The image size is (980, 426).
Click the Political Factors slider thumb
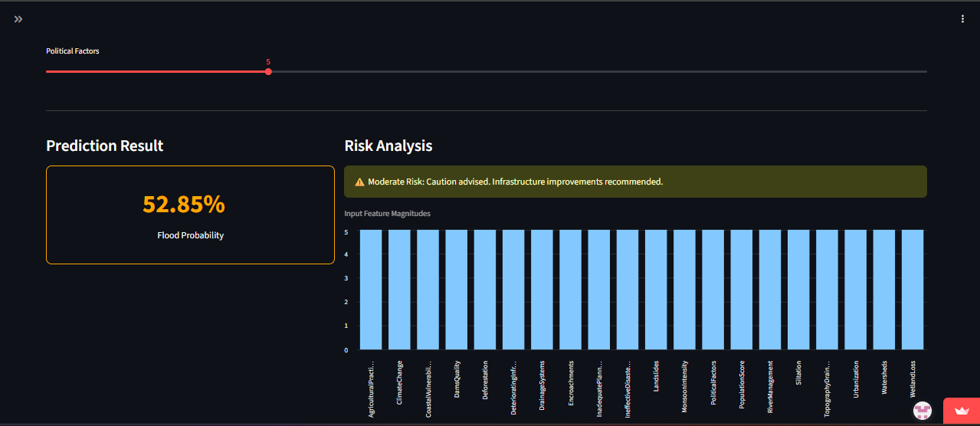[268, 71]
